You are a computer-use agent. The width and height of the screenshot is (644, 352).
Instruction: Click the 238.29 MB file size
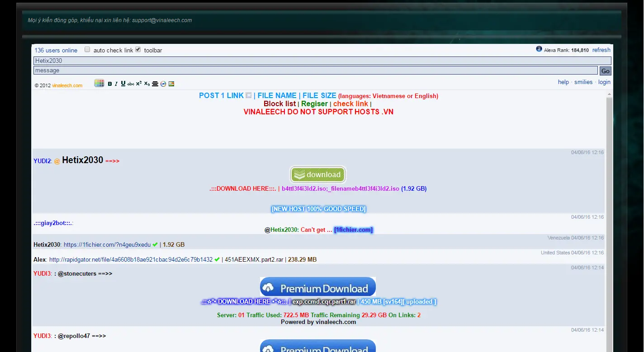[x=302, y=259]
